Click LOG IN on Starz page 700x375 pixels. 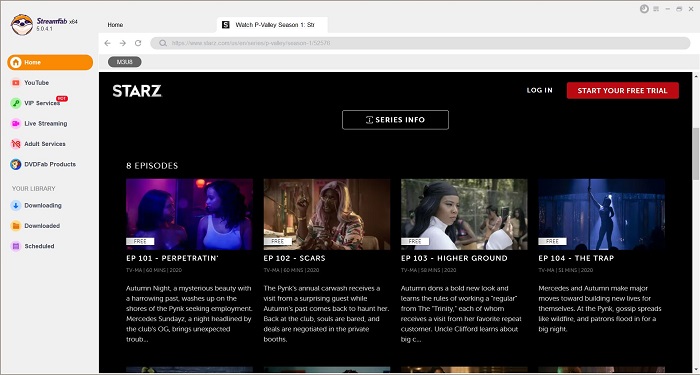tap(539, 90)
